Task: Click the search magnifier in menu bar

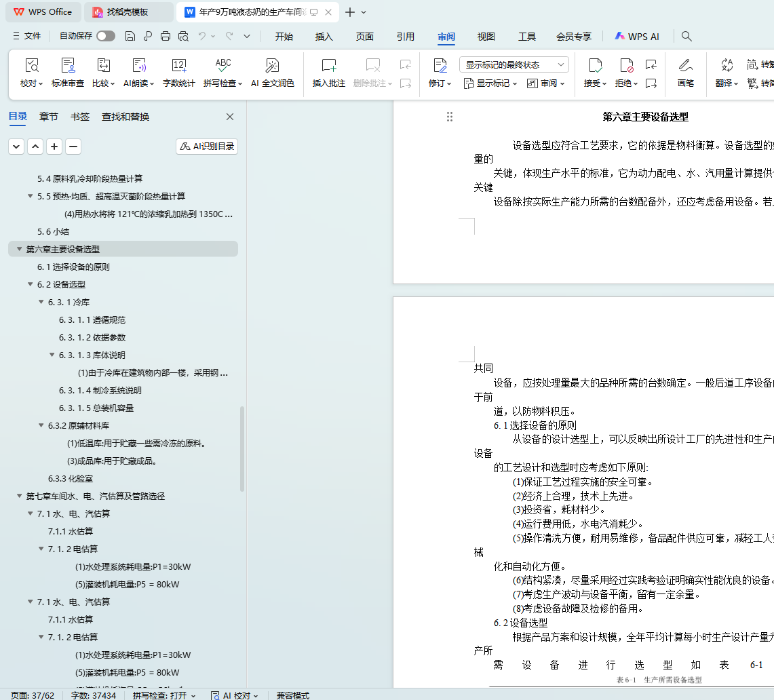Action: [686, 37]
